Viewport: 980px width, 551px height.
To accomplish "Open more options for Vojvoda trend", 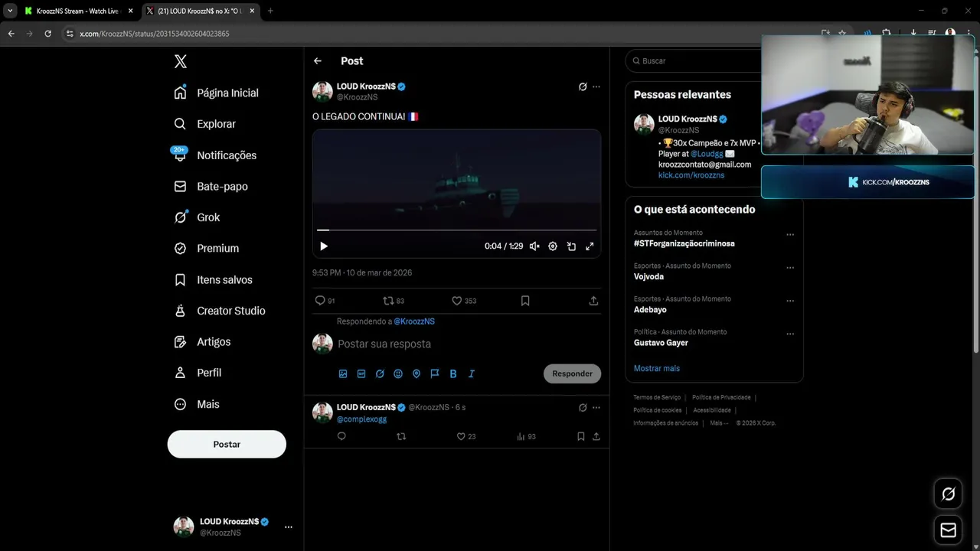I will pos(790,268).
